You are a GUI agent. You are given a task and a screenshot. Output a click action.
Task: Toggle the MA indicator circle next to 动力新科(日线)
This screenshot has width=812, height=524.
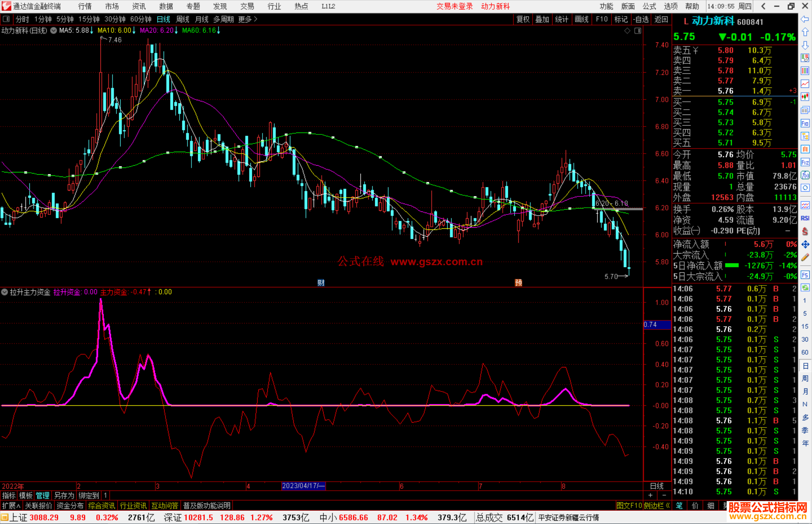[54, 30]
